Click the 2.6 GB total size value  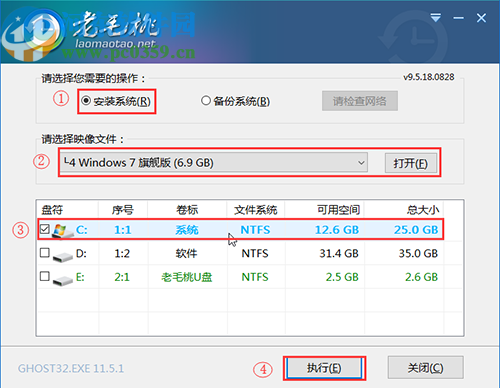[421, 277]
